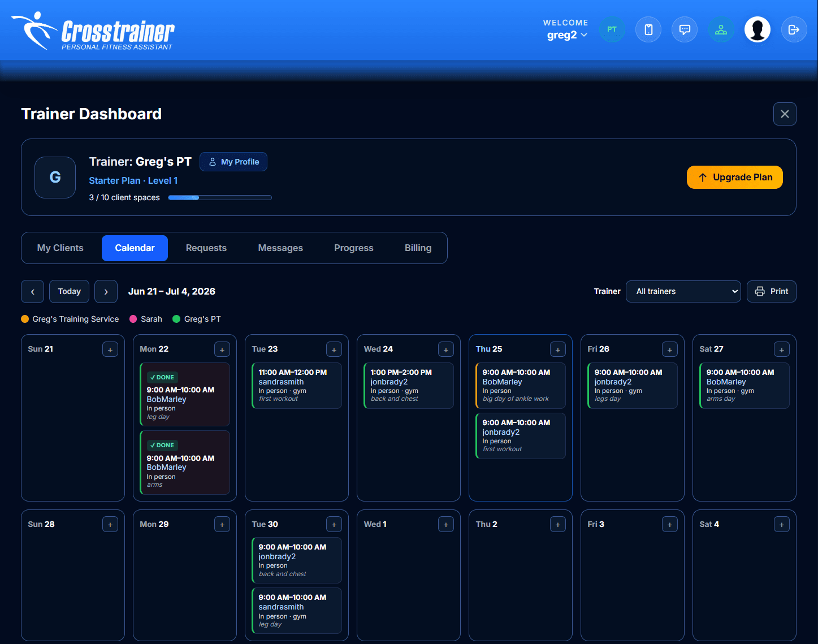Image resolution: width=818 pixels, height=644 pixels.
Task: Click the community people icon in header
Action: pyautogui.click(x=721, y=29)
